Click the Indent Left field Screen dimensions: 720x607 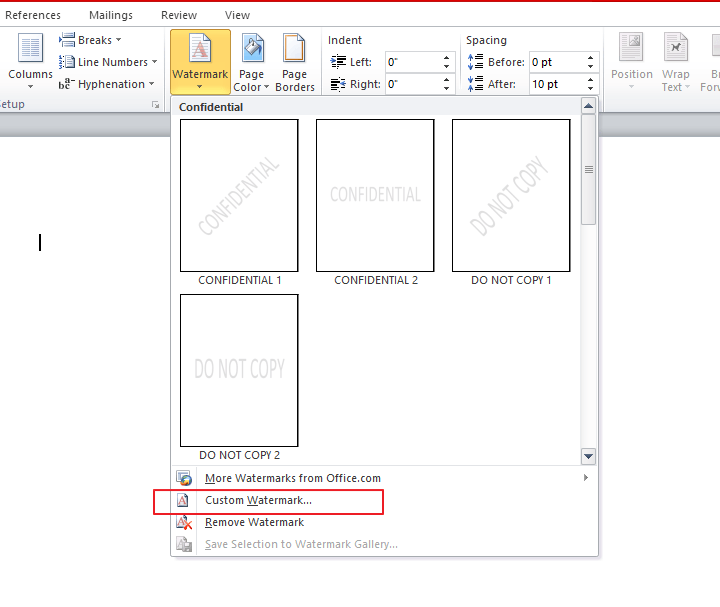point(413,62)
